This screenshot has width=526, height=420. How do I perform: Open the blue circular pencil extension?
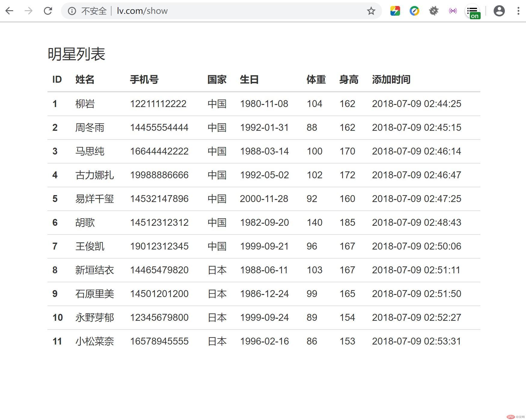(x=414, y=11)
